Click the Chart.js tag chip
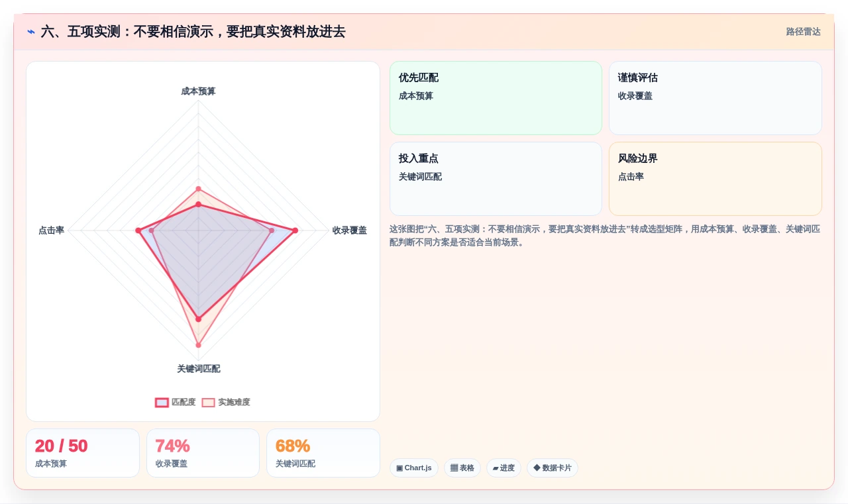848x504 pixels. (414, 468)
